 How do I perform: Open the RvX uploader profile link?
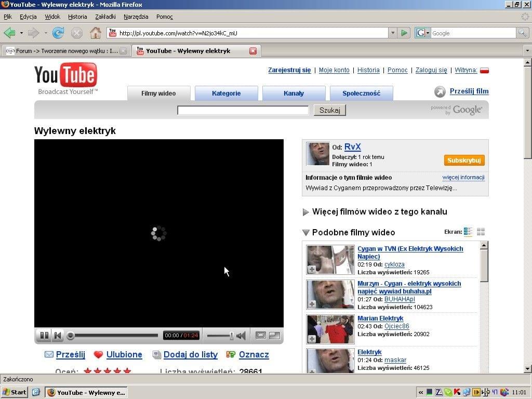coord(353,147)
